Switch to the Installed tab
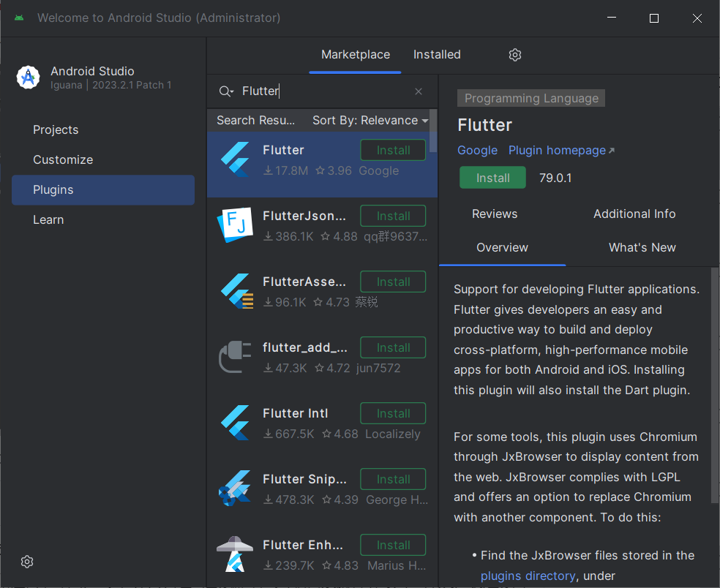This screenshot has height=588, width=720. [437, 55]
